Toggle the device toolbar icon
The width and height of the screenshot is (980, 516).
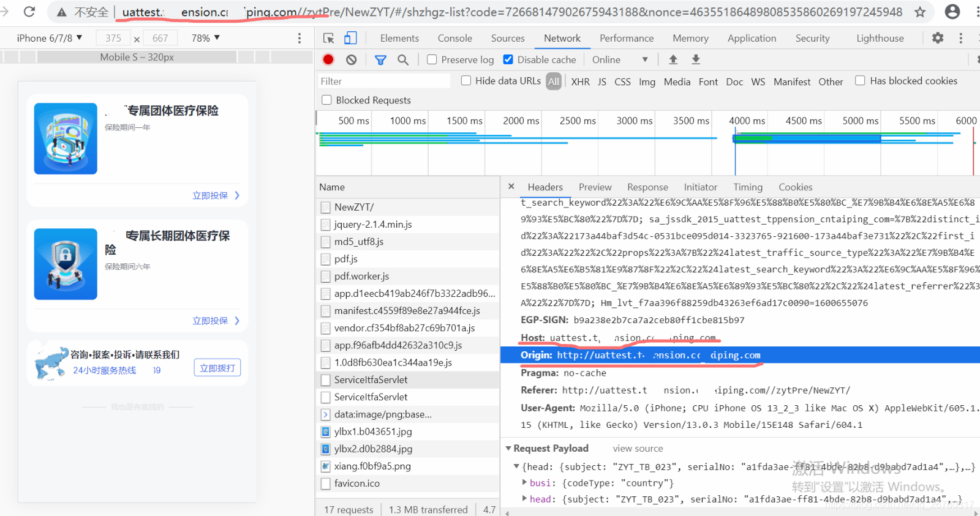click(x=350, y=38)
